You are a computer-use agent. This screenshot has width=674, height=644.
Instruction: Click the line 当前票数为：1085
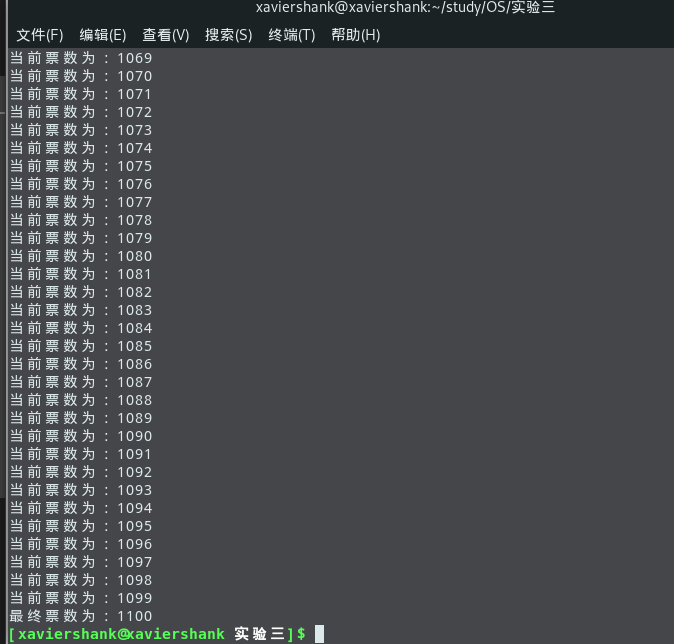81,346
